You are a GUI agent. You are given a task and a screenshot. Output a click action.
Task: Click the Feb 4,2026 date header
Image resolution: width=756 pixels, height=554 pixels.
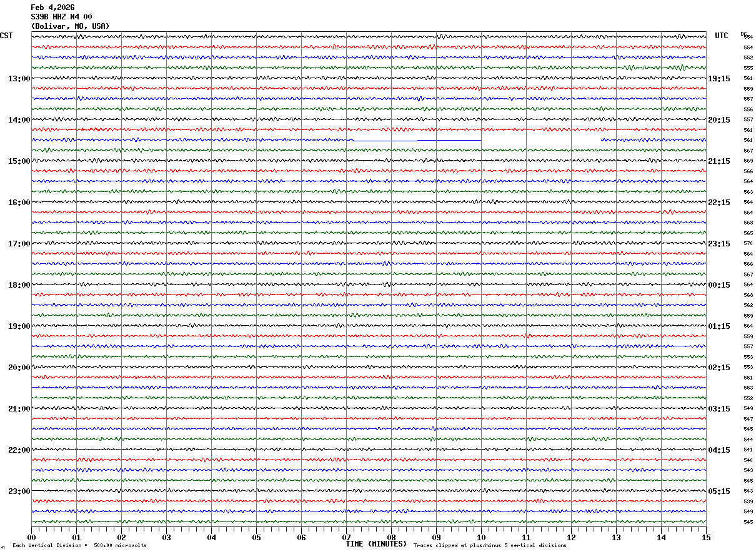(x=52, y=8)
